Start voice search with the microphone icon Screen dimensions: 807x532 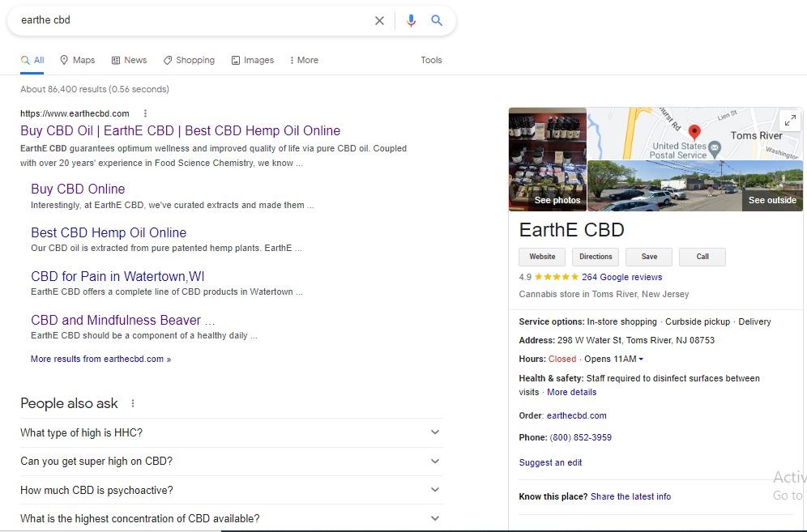pos(411,21)
